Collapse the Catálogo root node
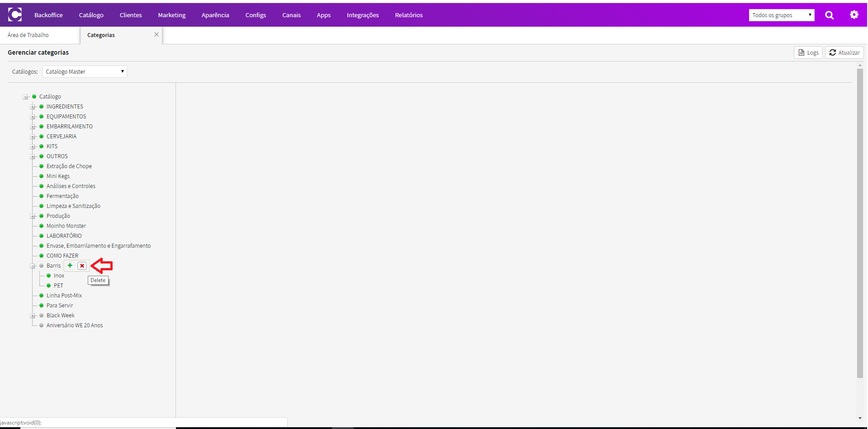The height and width of the screenshot is (429, 868). (25, 97)
